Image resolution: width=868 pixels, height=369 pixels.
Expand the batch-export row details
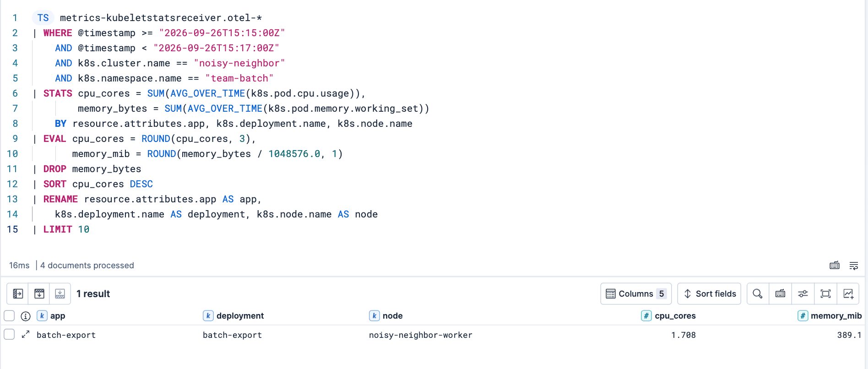coord(26,335)
